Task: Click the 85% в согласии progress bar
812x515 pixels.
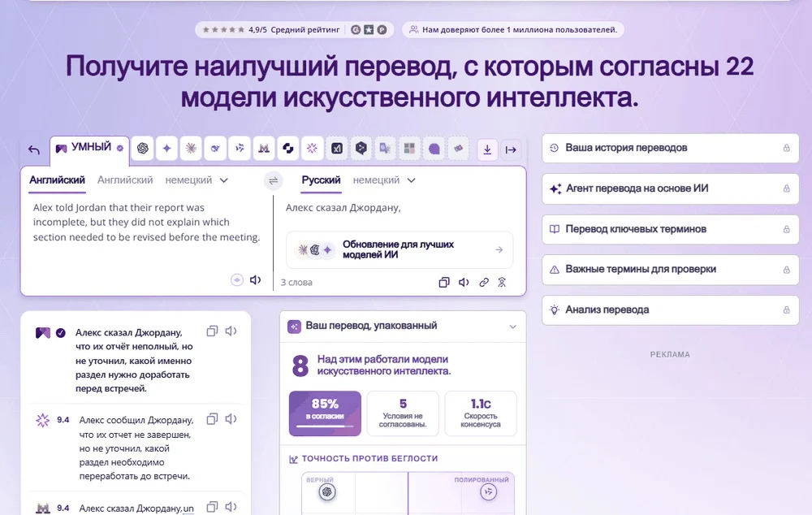Action: 325,426
